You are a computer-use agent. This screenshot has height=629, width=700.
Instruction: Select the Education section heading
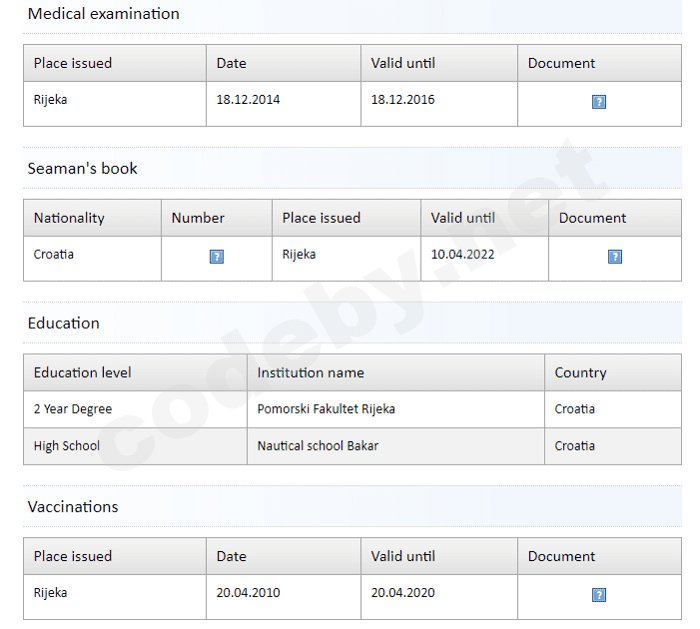pos(64,323)
